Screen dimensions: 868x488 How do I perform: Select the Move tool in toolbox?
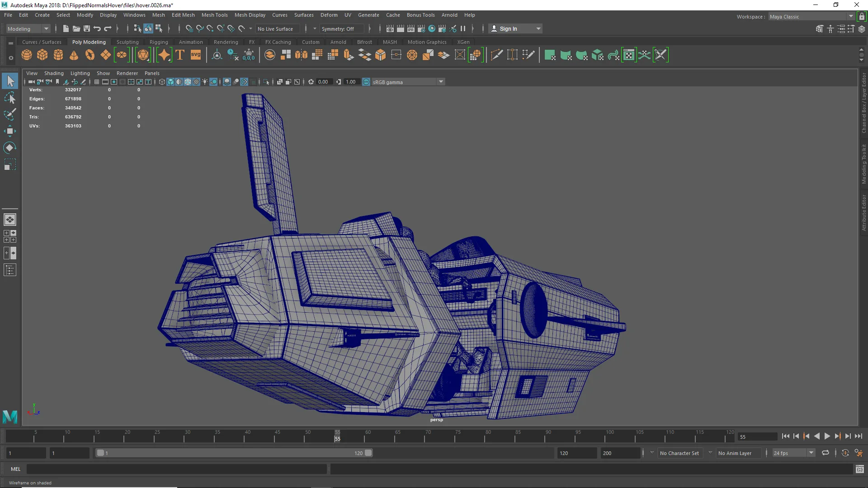pos(10,131)
